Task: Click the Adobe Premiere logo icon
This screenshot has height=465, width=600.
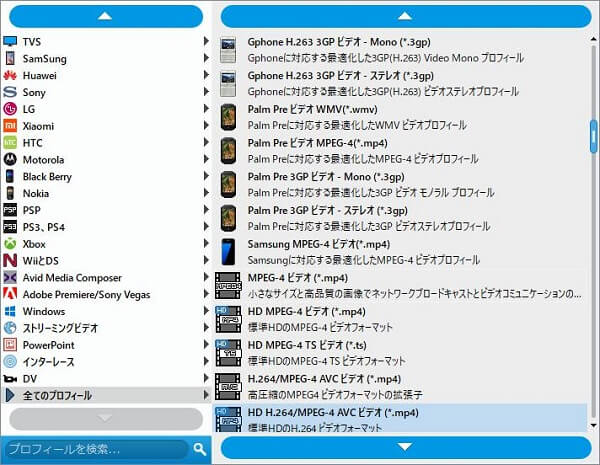Action: [x=10, y=294]
